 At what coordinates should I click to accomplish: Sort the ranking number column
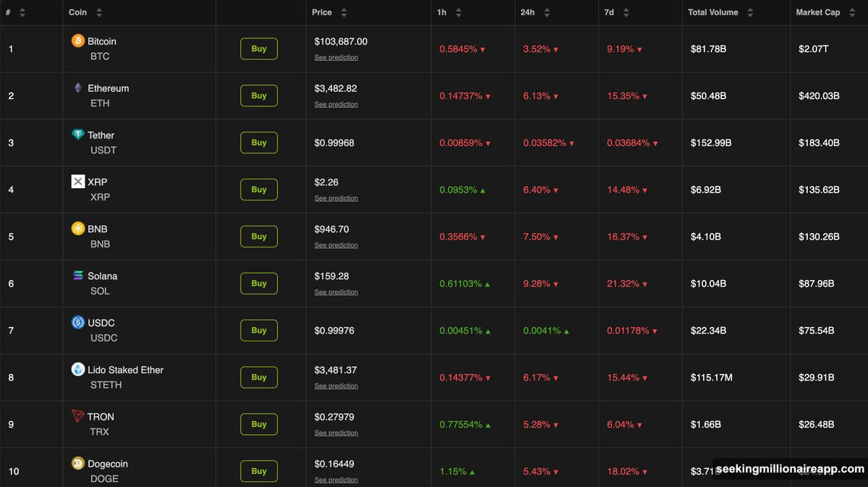click(x=22, y=12)
